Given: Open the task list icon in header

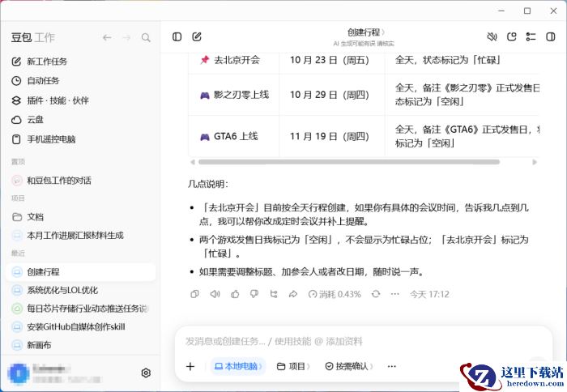Looking at the screenshot, I should (531, 37).
